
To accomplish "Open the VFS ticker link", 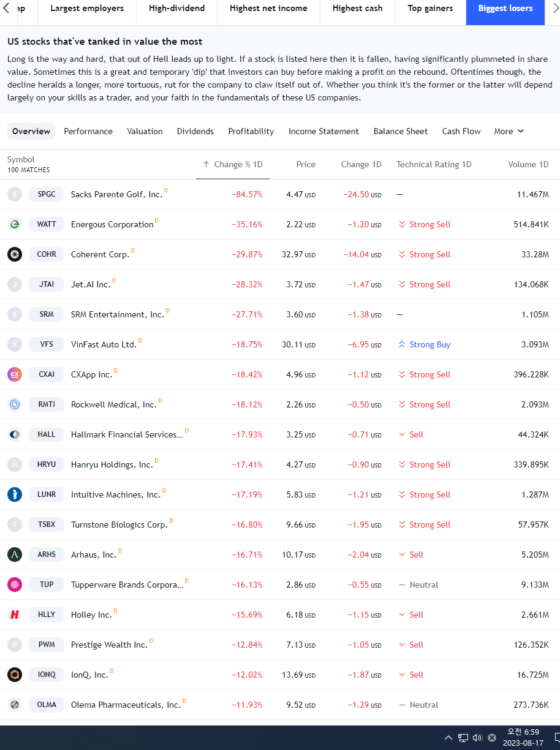I will tap(47, 344).
